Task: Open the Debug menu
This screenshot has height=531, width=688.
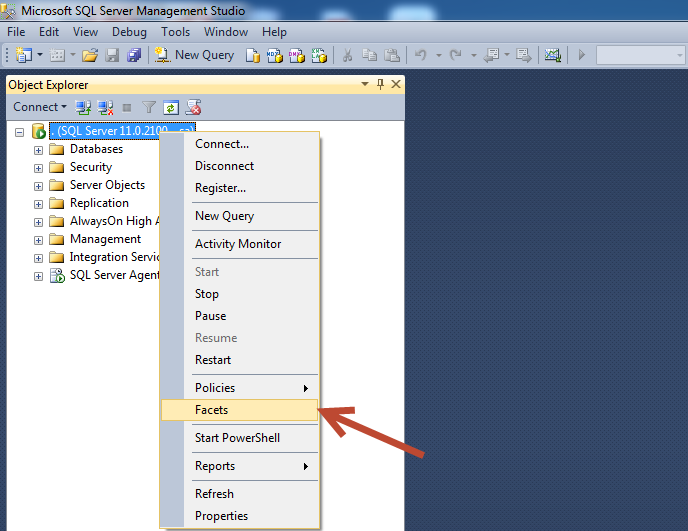Action: (129, 32)
